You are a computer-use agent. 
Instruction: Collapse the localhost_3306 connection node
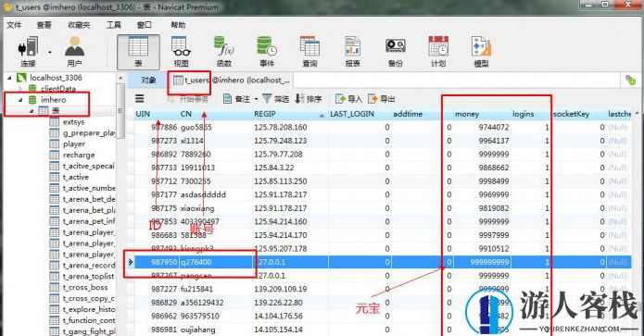[x=9, y=78]
